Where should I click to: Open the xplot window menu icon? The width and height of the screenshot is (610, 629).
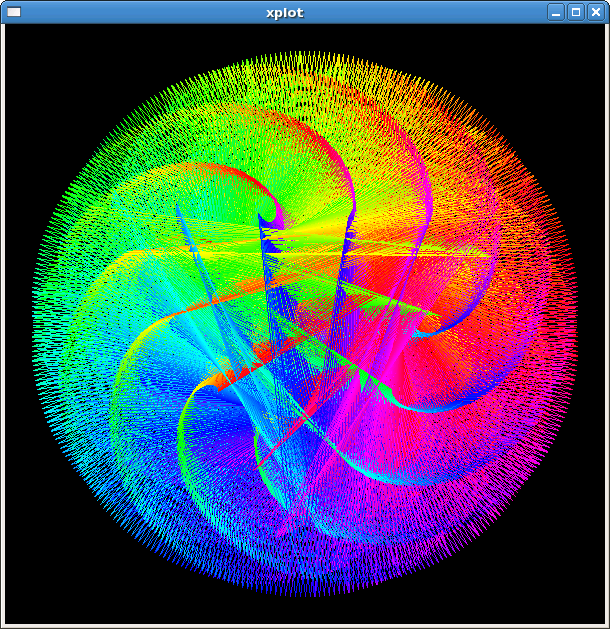tap(14, 12)
